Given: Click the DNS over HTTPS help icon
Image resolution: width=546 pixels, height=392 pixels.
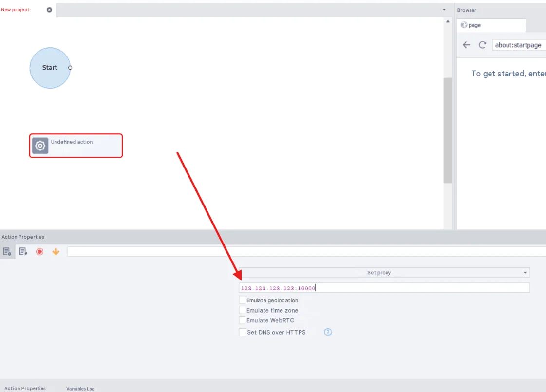Looking at the screenshot, I should point(328,332).
